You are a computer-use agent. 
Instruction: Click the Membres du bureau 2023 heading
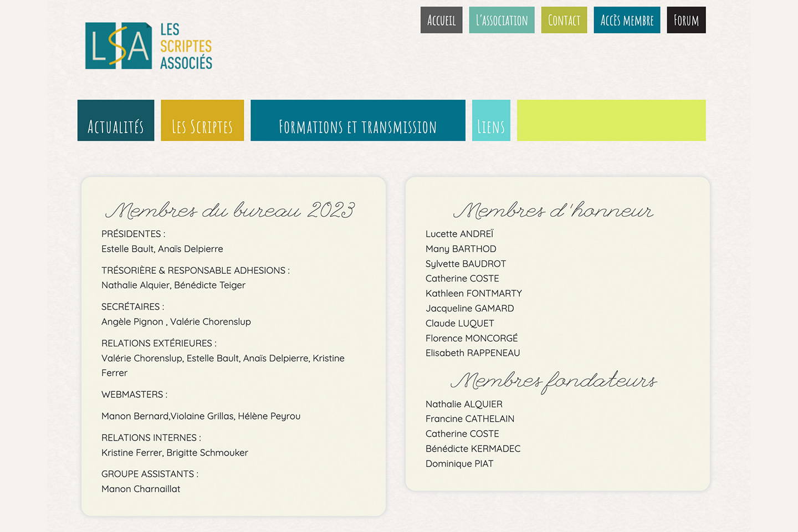(x=230, y=210)
